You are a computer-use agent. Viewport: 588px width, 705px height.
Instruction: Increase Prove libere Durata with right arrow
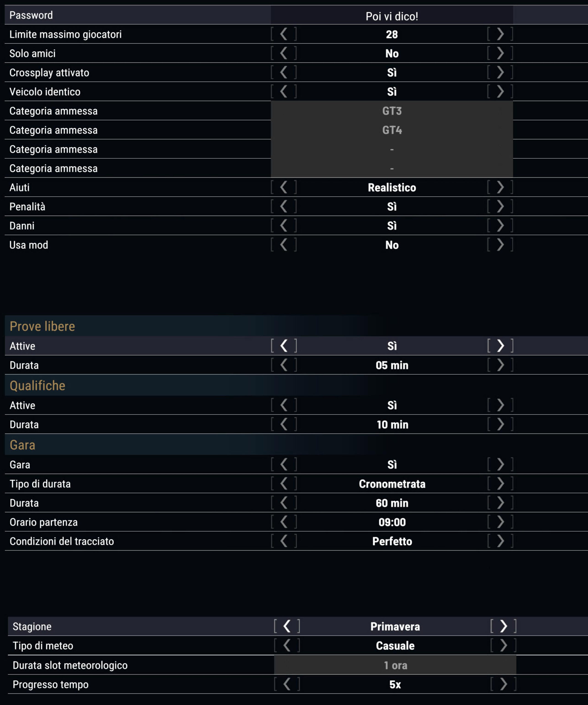500,365
